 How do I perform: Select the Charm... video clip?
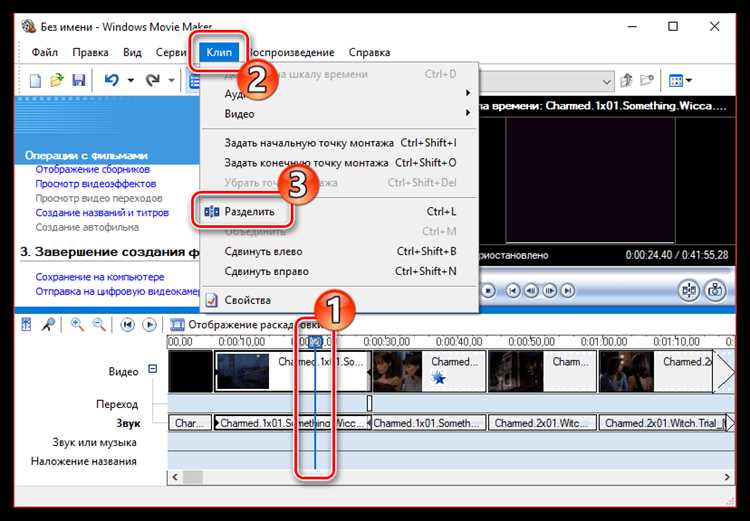click(x=542, y=371)
